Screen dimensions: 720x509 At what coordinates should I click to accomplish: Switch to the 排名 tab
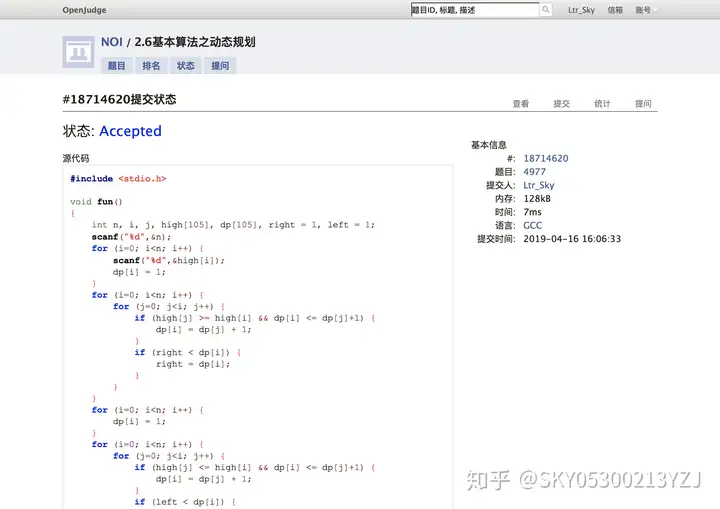pyautogui.click(x=151, y=66)
